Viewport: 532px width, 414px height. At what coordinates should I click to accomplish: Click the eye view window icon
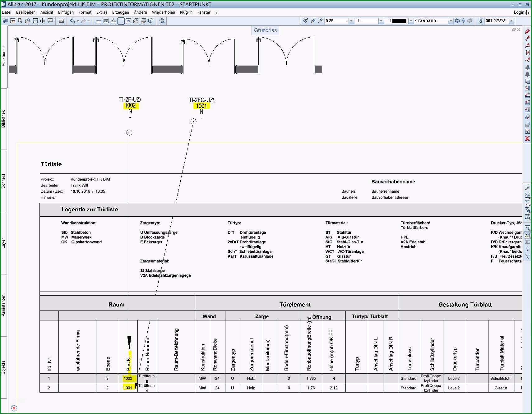(128, 21)
